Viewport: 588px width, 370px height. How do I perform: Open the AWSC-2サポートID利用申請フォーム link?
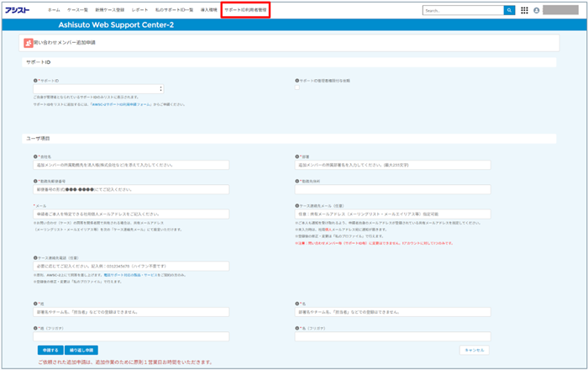[x=122, y=104]
